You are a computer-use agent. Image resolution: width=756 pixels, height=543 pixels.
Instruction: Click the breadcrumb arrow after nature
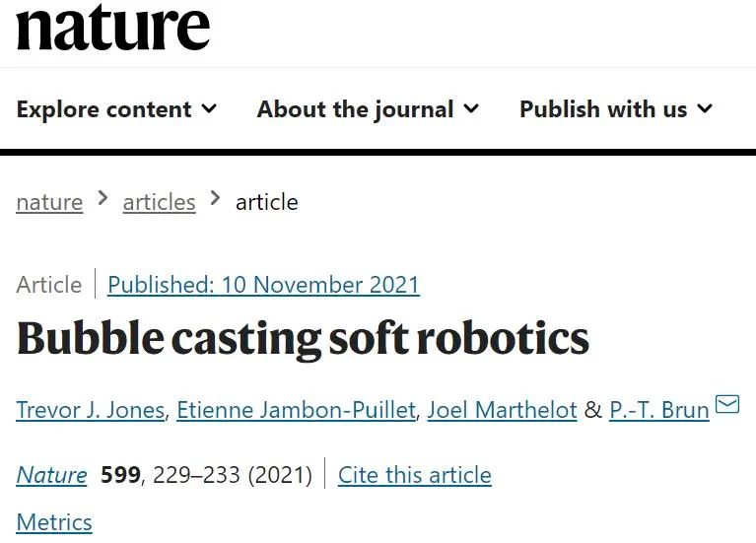pos(103,198)
